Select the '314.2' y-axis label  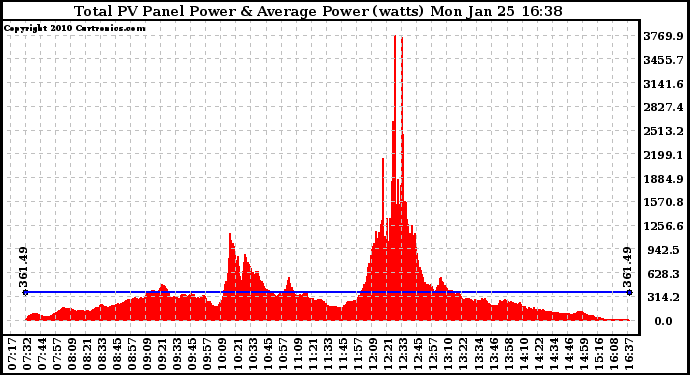(x=665, y=297)
